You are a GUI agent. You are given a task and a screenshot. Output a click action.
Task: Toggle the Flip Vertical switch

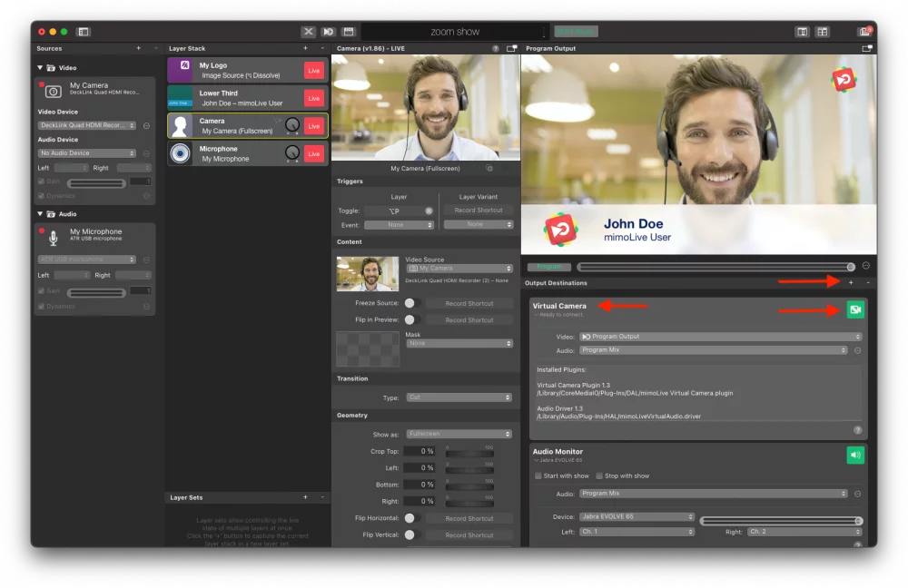pyautogui.click(x=410, y=535)
